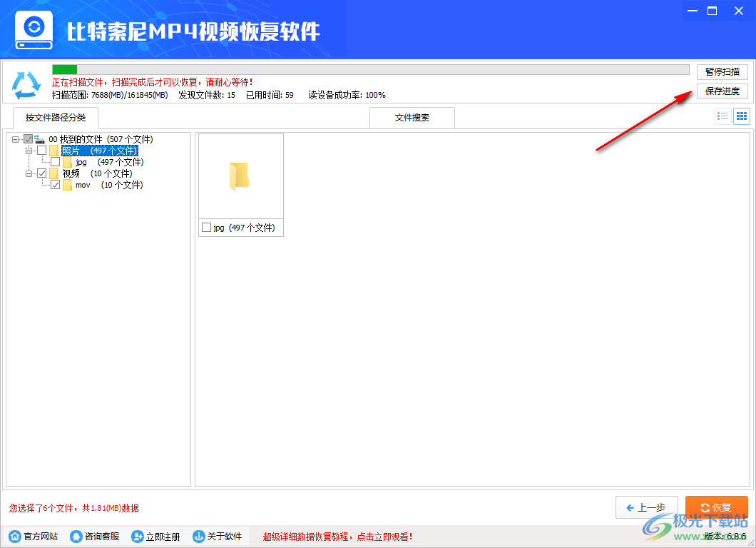Click the red 正在扫描文件 message
756x548 pixels.
click(x=153, y=83)
